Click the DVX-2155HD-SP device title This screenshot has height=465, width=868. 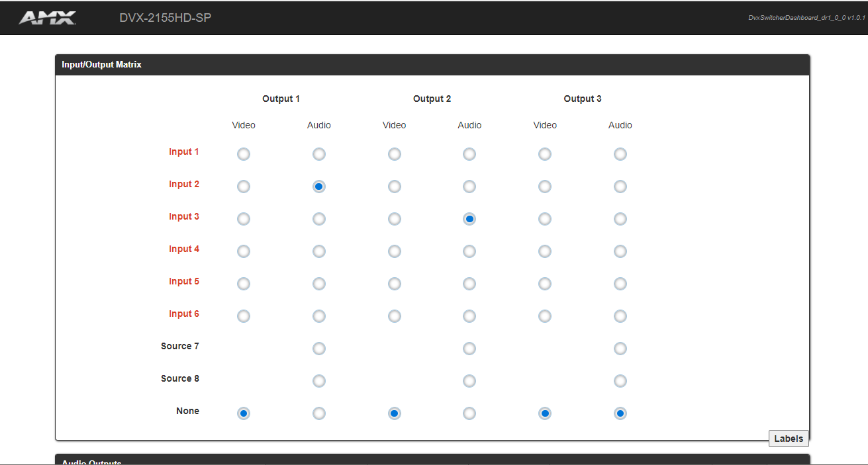166,18
